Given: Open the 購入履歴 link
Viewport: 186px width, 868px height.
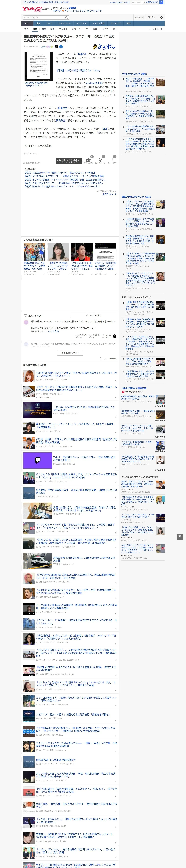Looking at the screenshot, I should tap(152, 18).
